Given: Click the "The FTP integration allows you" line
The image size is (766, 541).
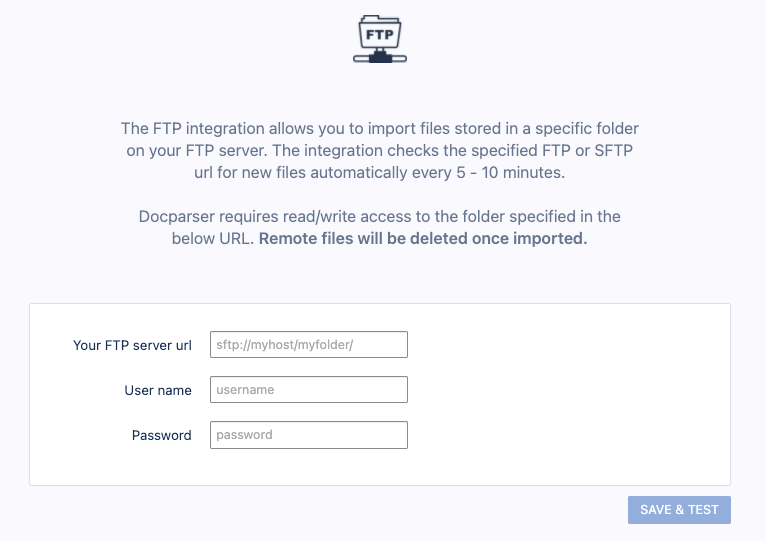Looking at the screenshot, I should tap(379, 129).
